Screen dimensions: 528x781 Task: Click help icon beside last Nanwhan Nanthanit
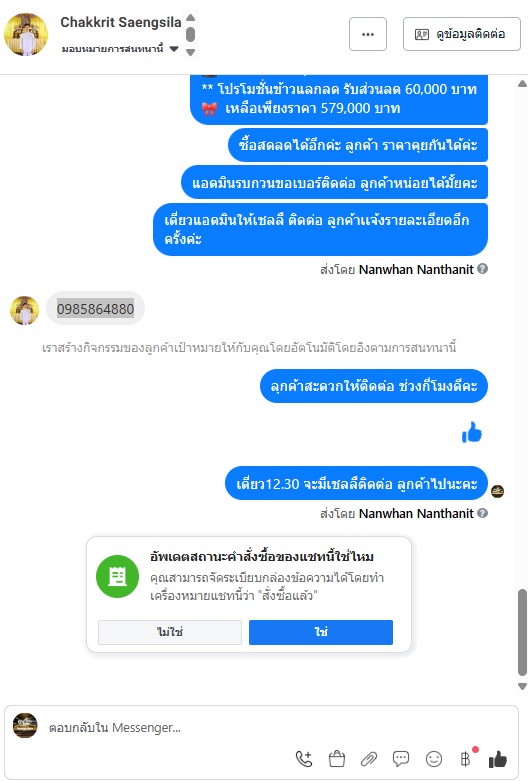(x=482, y=513)
